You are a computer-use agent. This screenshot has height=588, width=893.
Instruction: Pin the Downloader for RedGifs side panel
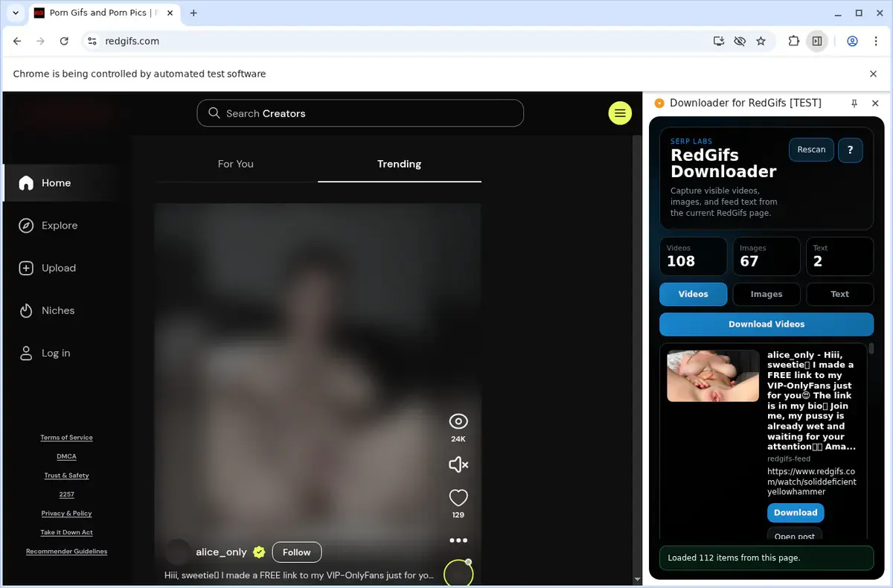854,103
